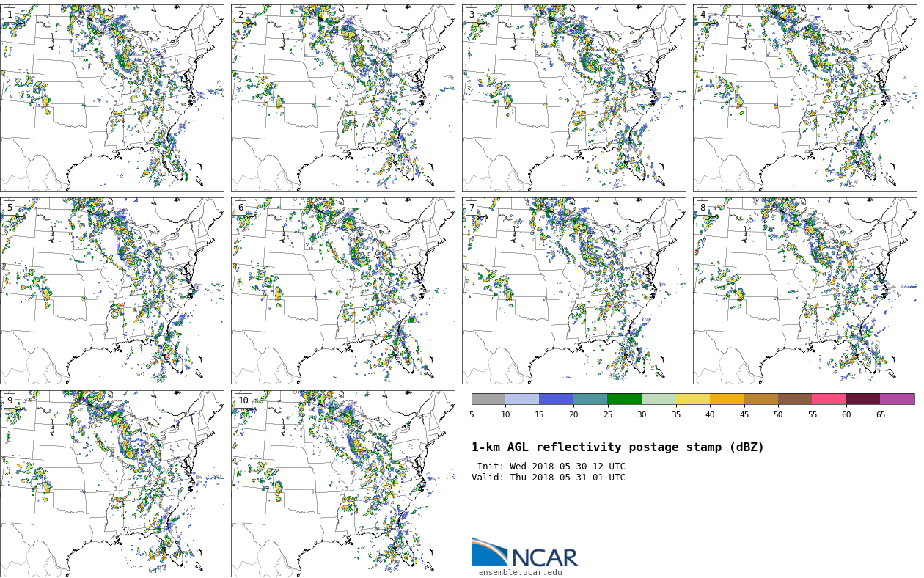Screen dimensions: 924x578
Task: Click the pink 55-60 dBZ swatch
Action: tap(829, 399)
